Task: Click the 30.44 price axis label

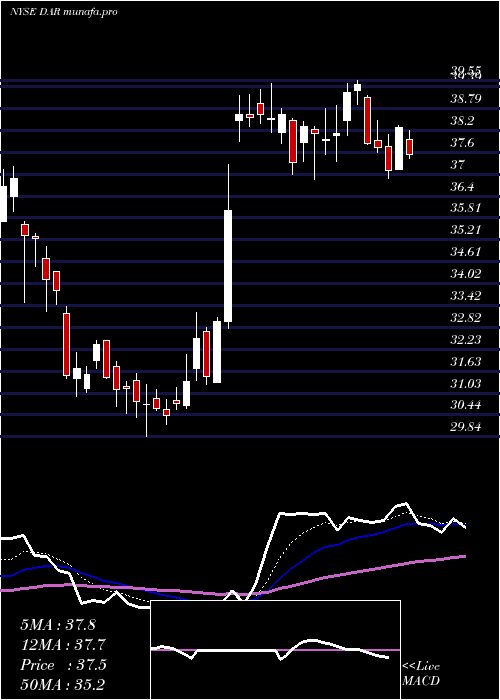Action: point(466,405)
